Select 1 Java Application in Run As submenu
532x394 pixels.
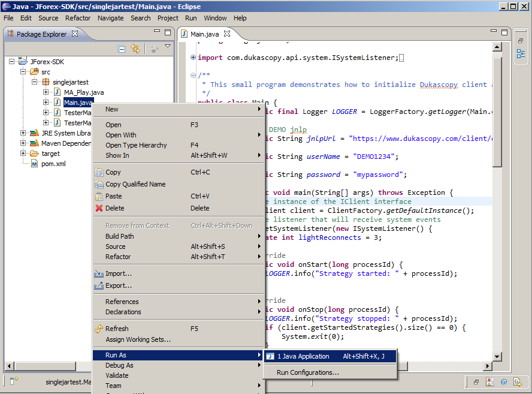[x=330, y=356]
